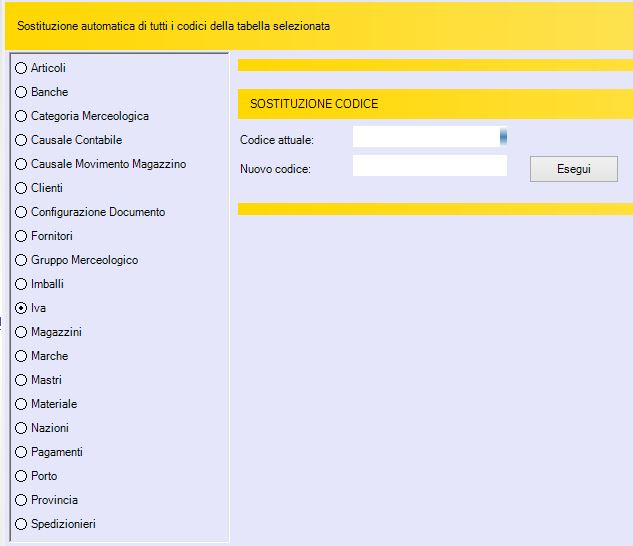Select Causale Movimento Magazzino radio button
The width and height of the screenshot is (633, 546).
[21, 164]
